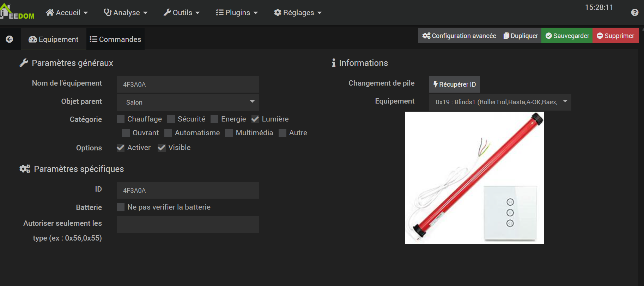Open the Réglages menu

click(x=298, y=13)
